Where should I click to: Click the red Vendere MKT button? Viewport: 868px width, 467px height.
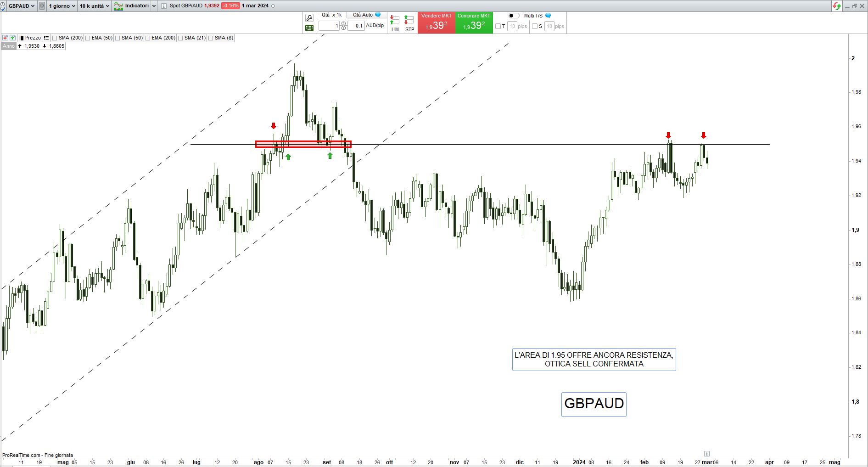point(437,23)
